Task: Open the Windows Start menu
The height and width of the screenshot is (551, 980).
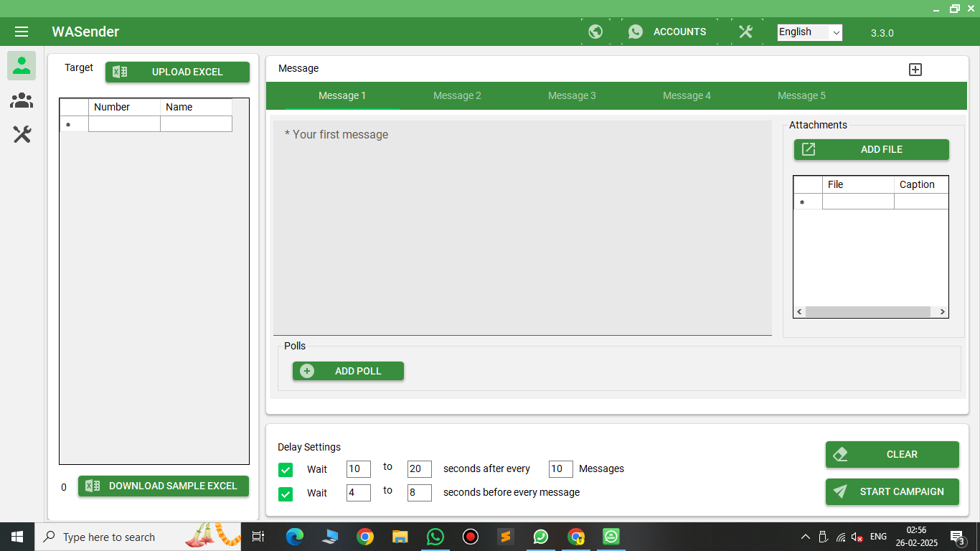Action: [17, 537]
